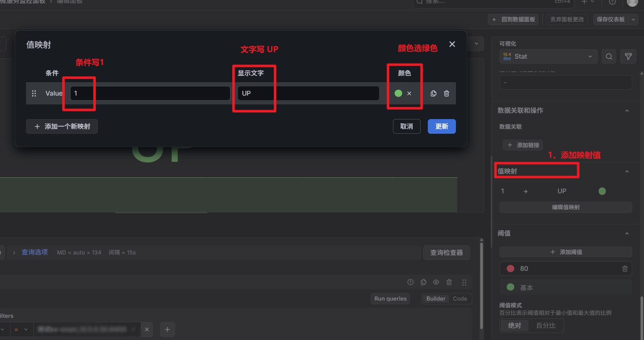The height and width of the screenshot is (340, 644).
Task: Click 编辑值映射 button
Action: tap(565, 207)
